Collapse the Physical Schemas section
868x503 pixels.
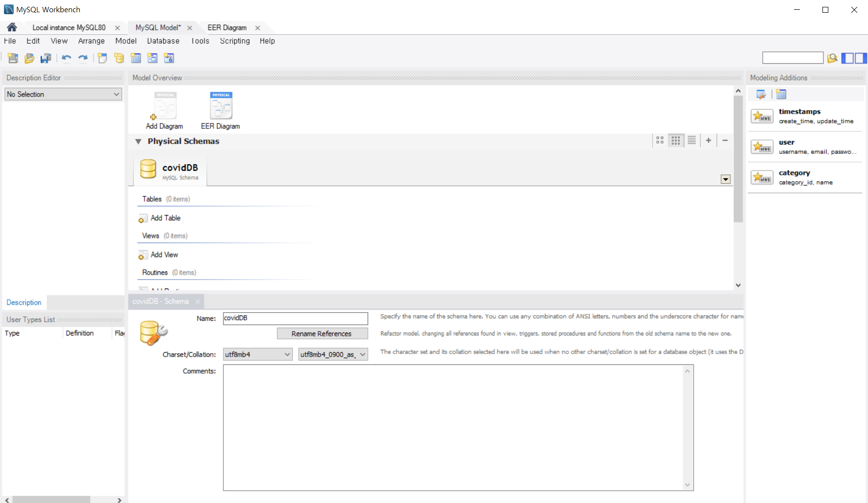tap(138, 142)
